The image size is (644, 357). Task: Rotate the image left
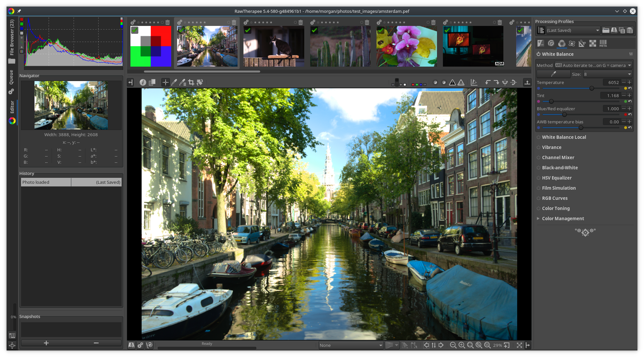[488, 83]
